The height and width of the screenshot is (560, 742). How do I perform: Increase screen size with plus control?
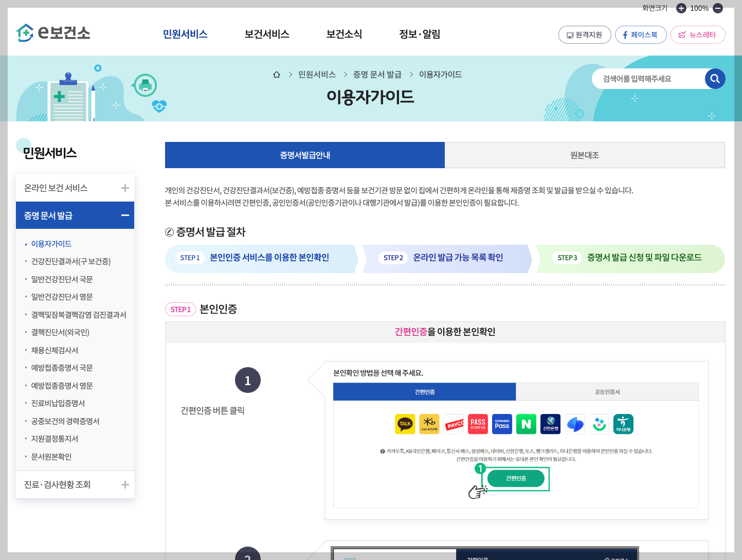pyautogui.click(x=681, y=8)
